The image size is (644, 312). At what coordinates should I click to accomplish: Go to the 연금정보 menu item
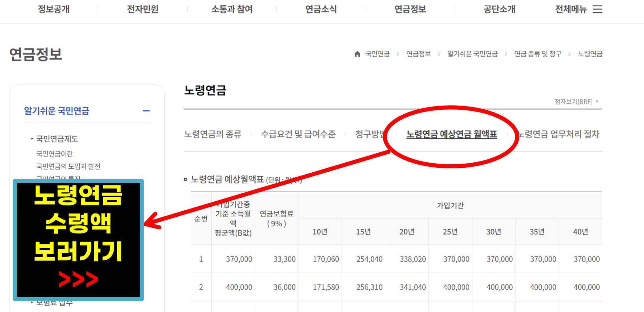click(x=411, y=9)
